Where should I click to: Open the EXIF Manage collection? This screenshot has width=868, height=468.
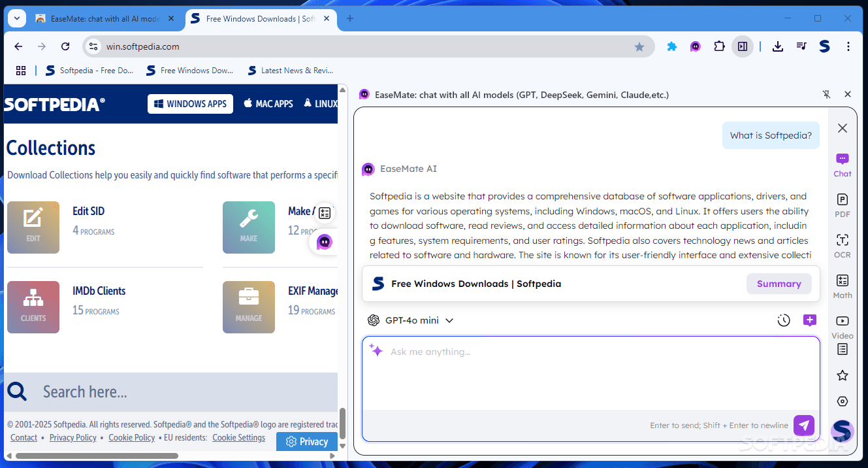pyautogui.click(x=313, y=291)
